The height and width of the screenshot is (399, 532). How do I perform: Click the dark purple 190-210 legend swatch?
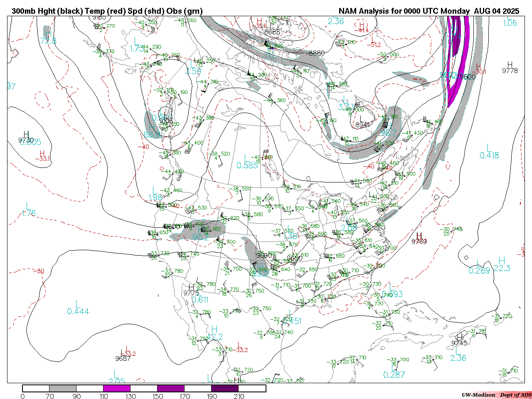pos(225,388)
